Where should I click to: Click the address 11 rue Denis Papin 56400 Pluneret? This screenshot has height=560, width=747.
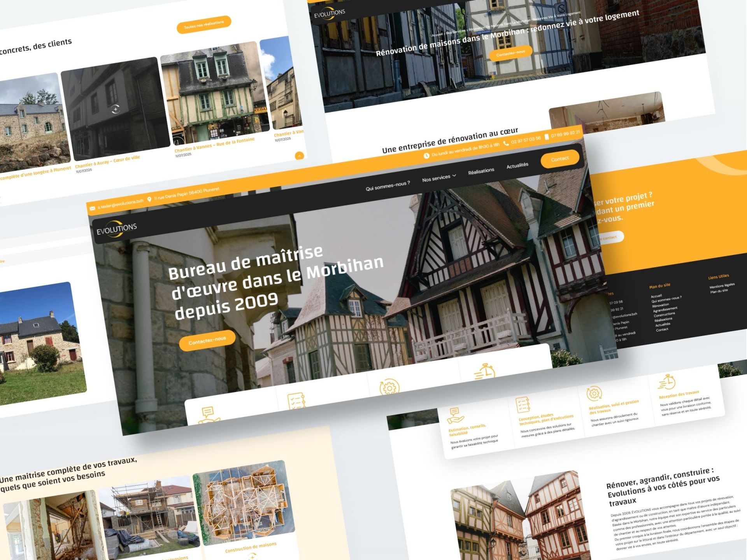click(187, 193)
